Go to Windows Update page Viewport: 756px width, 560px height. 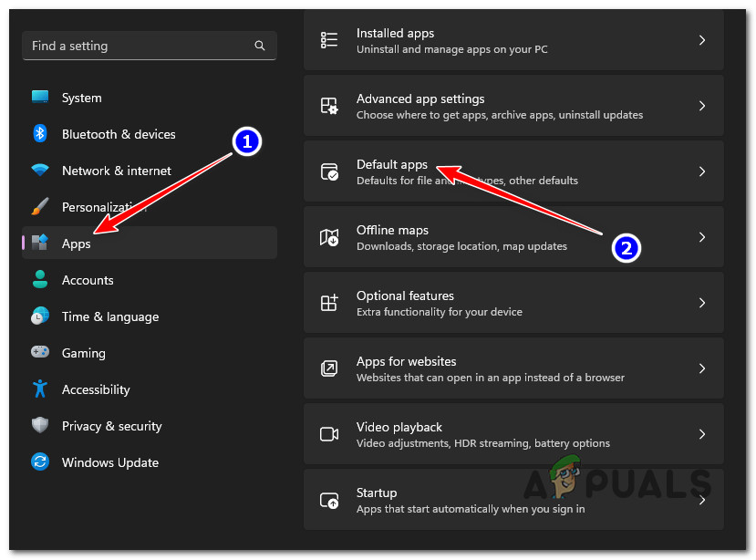pos(150,462)
